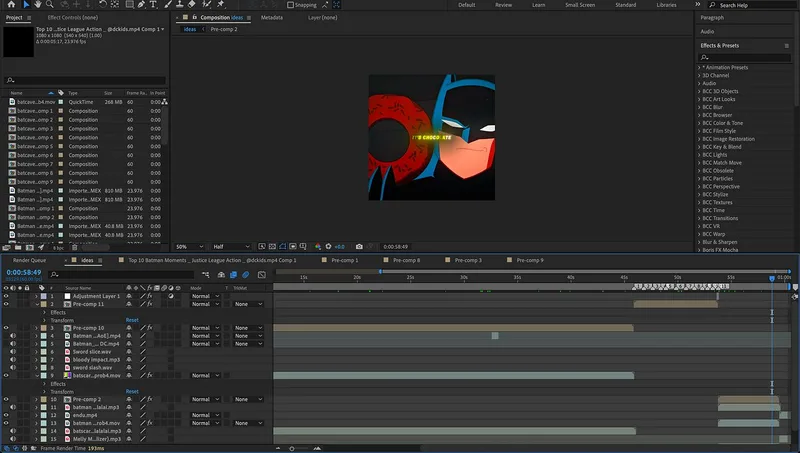Reset Transform of Pre-comp 11
The image size is (800, 453).
pyautogui.click(x=132, y=320)
